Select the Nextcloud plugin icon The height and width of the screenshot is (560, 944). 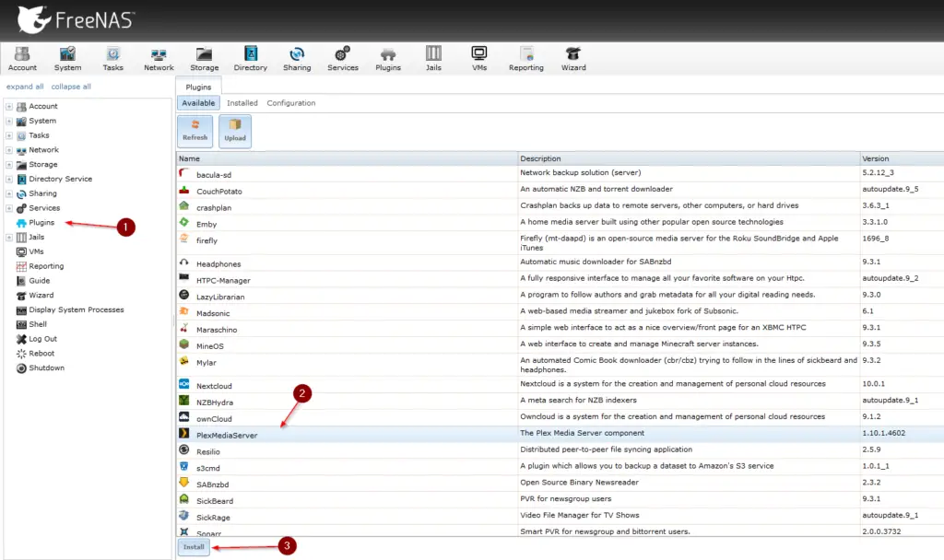pyautogui.click(x=184, y=384)
